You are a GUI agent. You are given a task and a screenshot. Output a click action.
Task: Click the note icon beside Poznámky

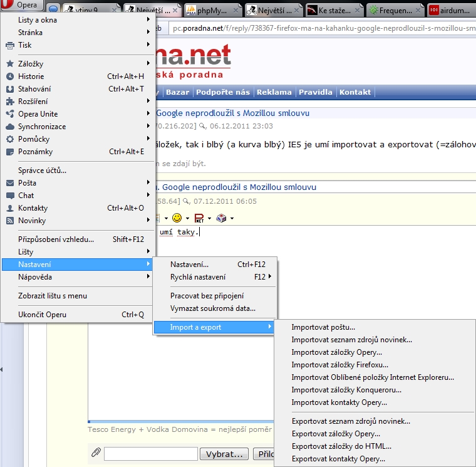(10, 152)
